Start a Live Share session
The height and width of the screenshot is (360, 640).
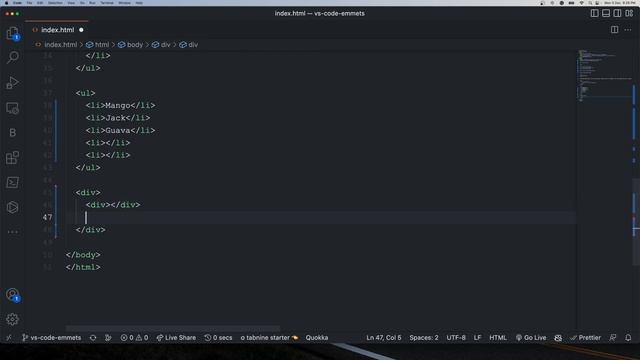(x=176, y=338)
